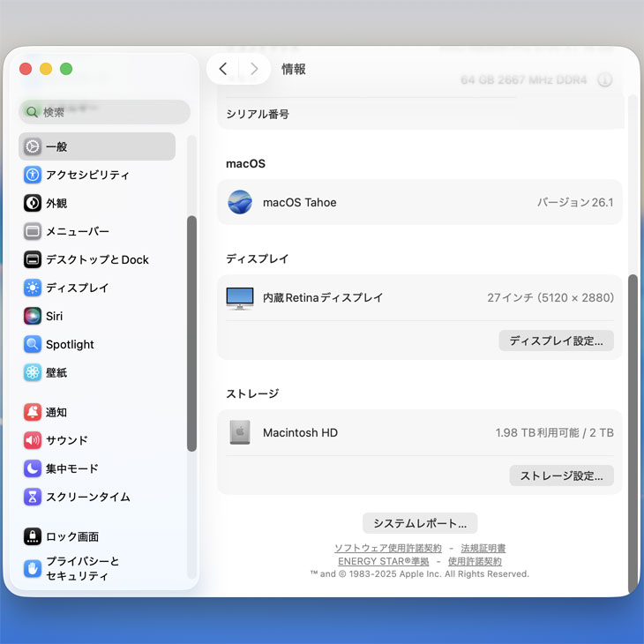Click the System Report (システムレポート...) button
This screenshot has width=644, height=644.
(x=420, y=523)
